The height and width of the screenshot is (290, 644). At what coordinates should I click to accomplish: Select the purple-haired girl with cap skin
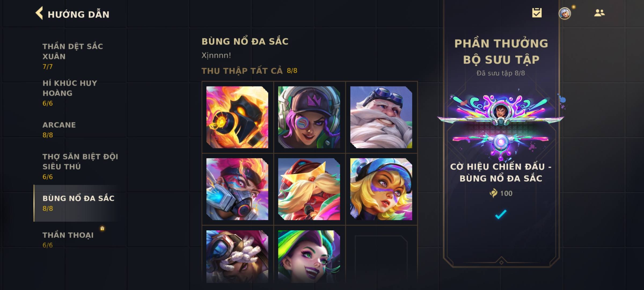coord(309,117)
